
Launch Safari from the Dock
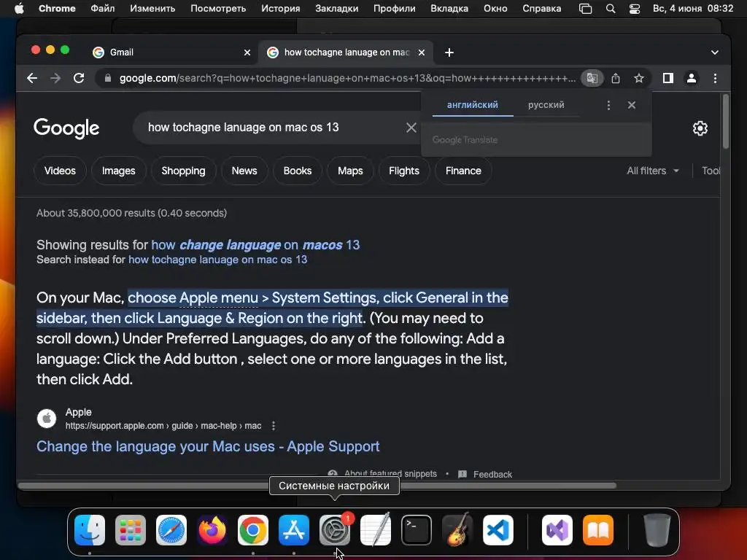coord(171,530)
